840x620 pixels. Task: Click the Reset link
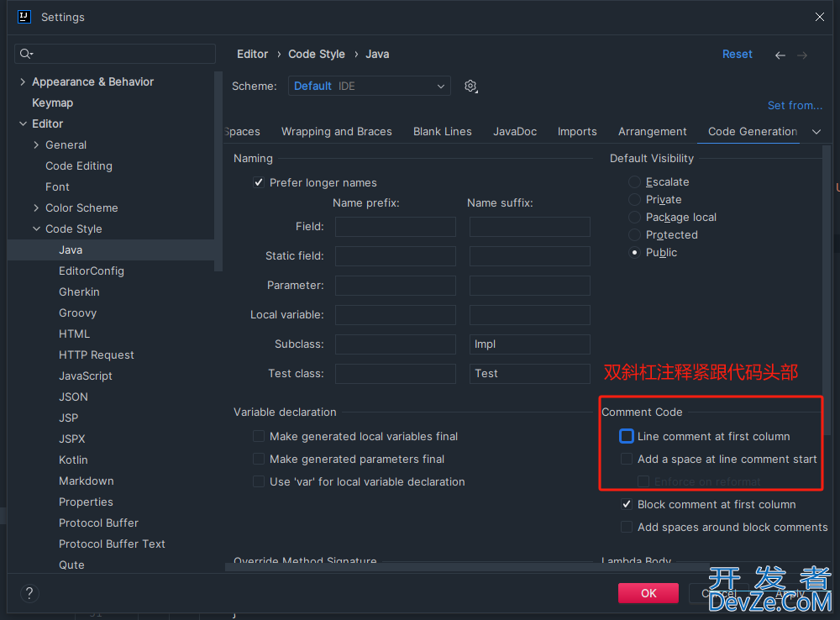pos(738,54)
